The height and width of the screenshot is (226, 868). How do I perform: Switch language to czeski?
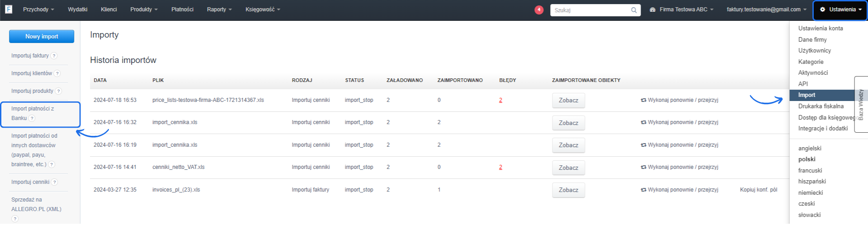807,203
